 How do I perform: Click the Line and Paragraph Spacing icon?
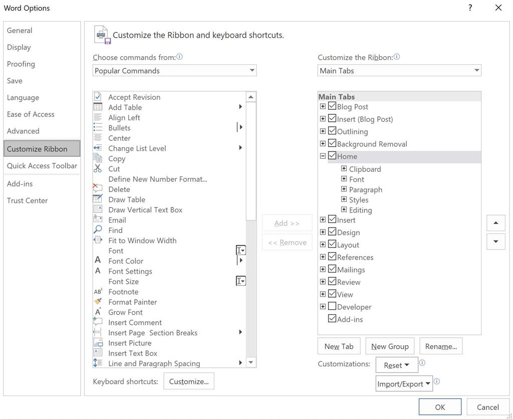pos(98,363)
